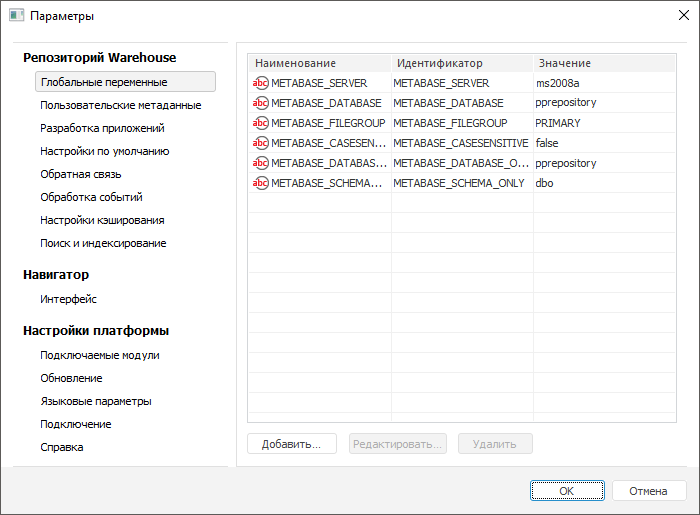Click the METABASE_CASESENSITIVE row string icon
Viewport: 700px width, 515px height.
tap(260, 143)
